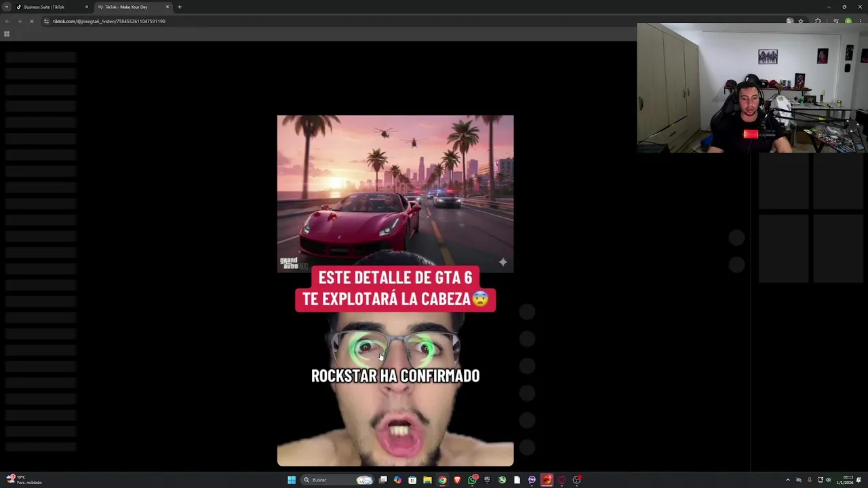Image resolution: width=868 pixels, height=488 pixels.
Task: Click the Buscar taskbar search box
Action: (337, 480)
